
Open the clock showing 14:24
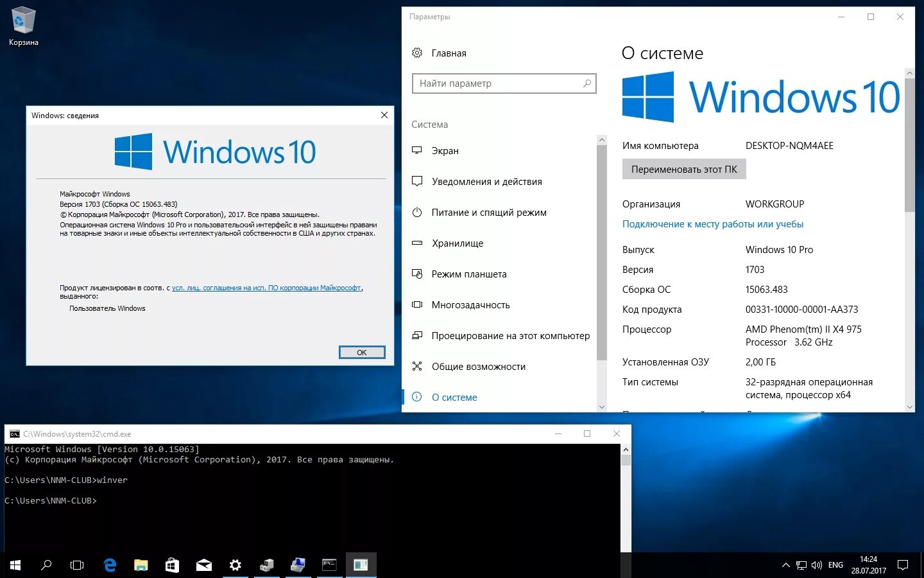pos(868,565)
